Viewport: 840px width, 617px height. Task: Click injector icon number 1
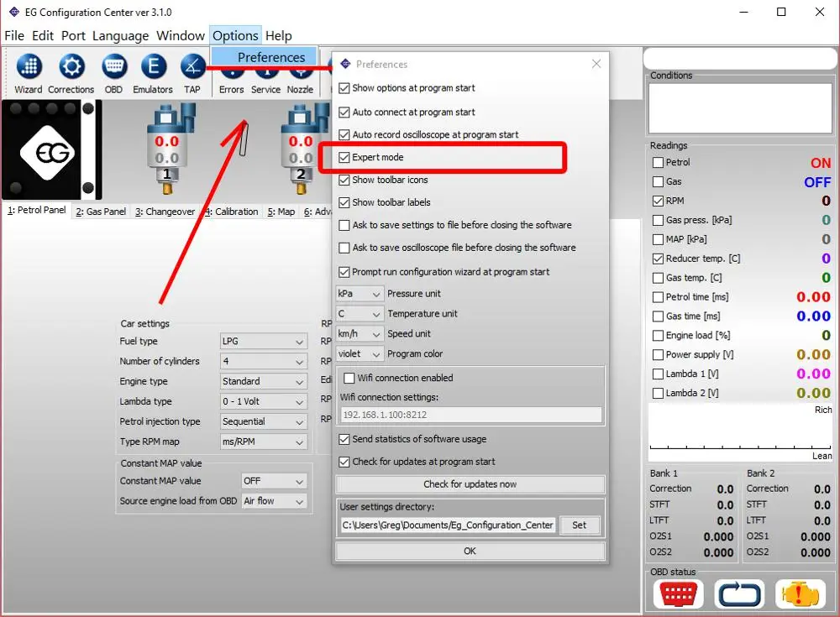click(x=170, y=149)
